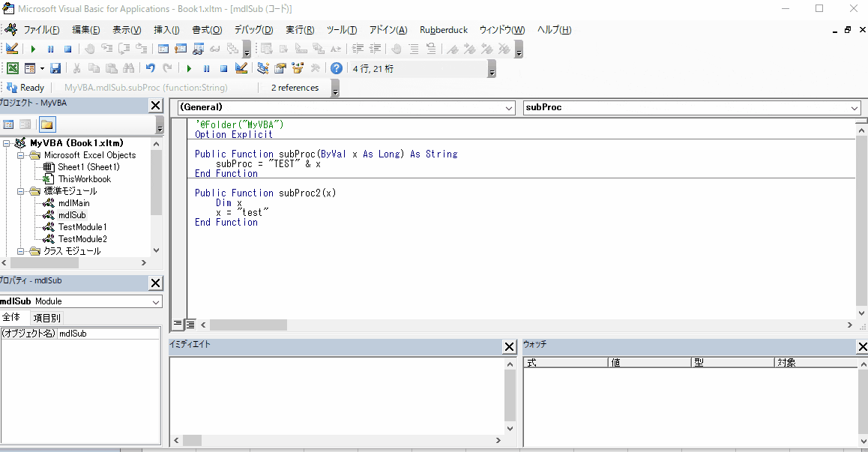Switch to the 項目別 tab in the Properties window
Screen dimensions: 868x452
pos(46,317)
